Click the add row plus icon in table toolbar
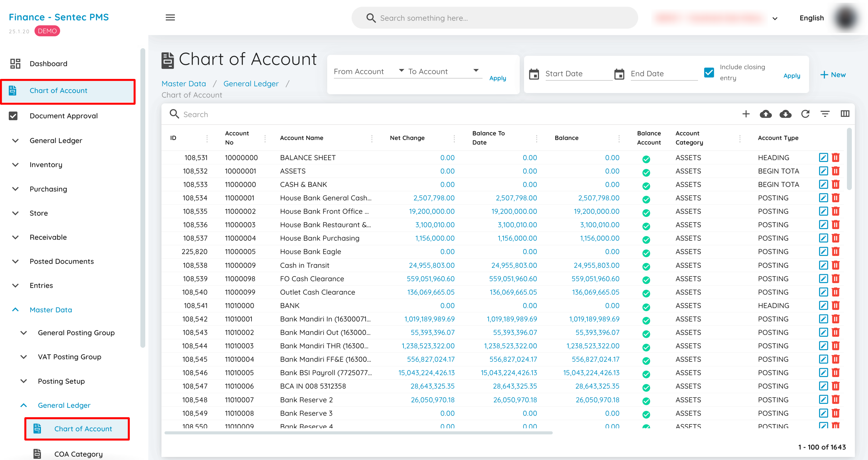The width and height of the screenshot is (868, 460). pos(746,114)
